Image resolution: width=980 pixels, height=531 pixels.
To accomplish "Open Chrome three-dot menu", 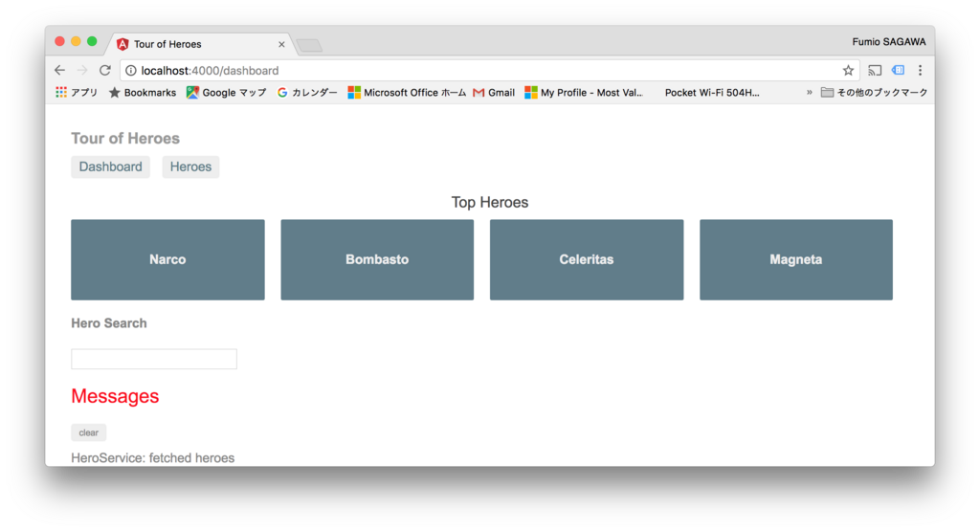I will [x=920, y=70].
